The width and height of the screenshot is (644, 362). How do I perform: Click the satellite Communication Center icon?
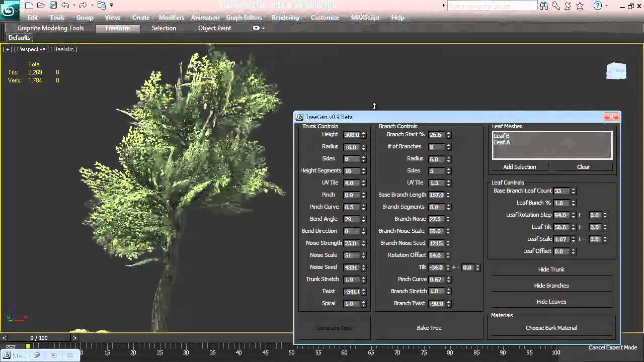(x=568, y=6)
